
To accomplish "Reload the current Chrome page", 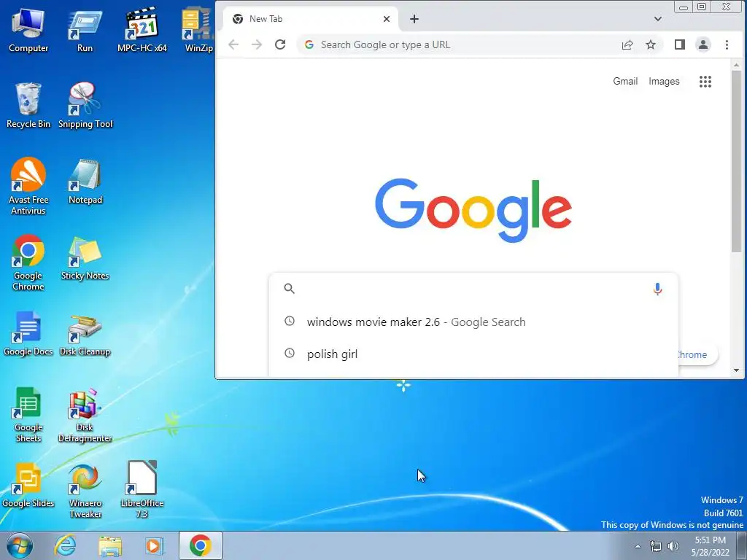I will [x=280, y=44].
